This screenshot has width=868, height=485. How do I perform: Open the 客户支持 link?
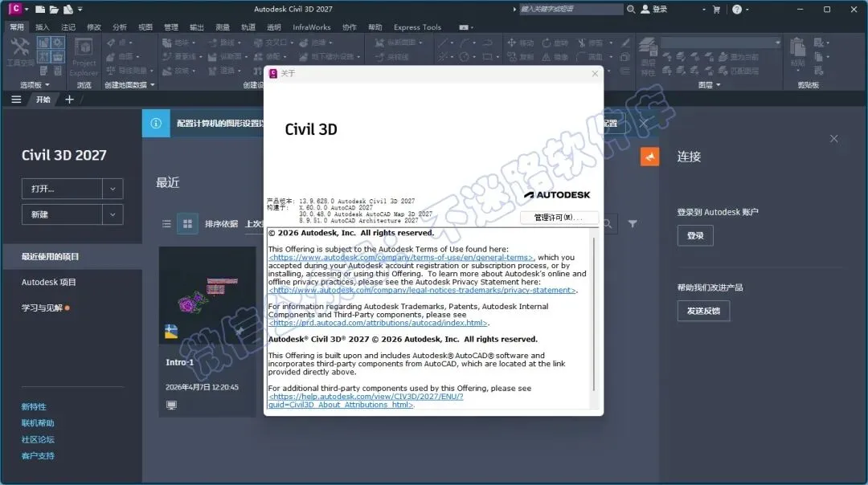(38, 455)
